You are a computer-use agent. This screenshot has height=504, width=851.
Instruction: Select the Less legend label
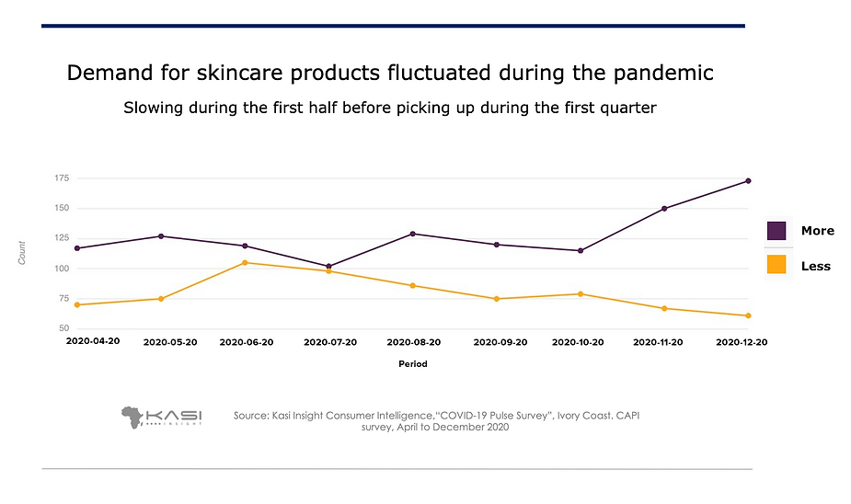815,266
